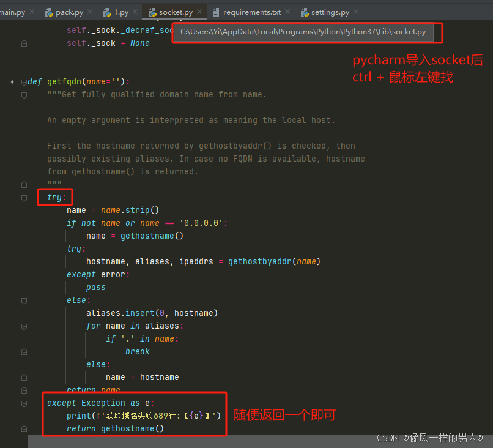Click fold end marker on the break line
This screenshot has height=448, width=493.
[x=24, y=352]
